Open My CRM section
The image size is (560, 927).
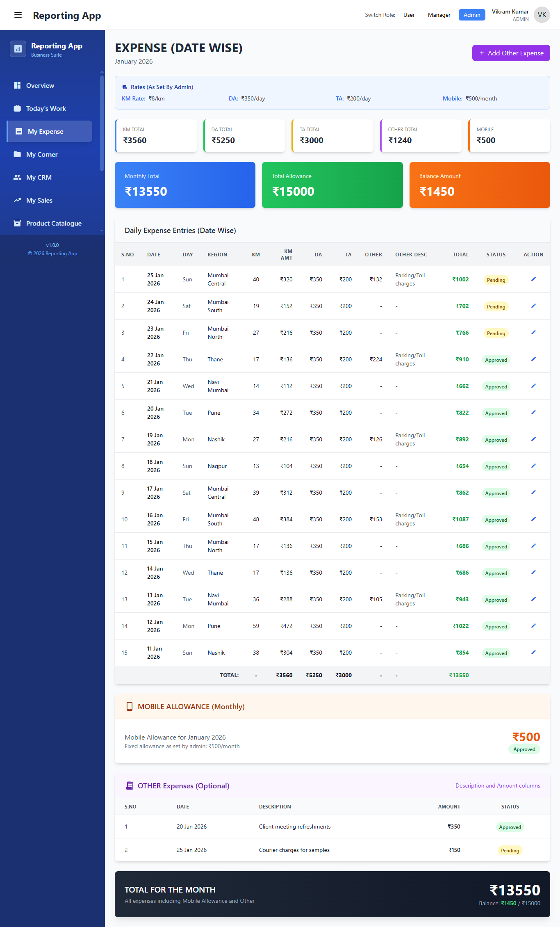39,178
